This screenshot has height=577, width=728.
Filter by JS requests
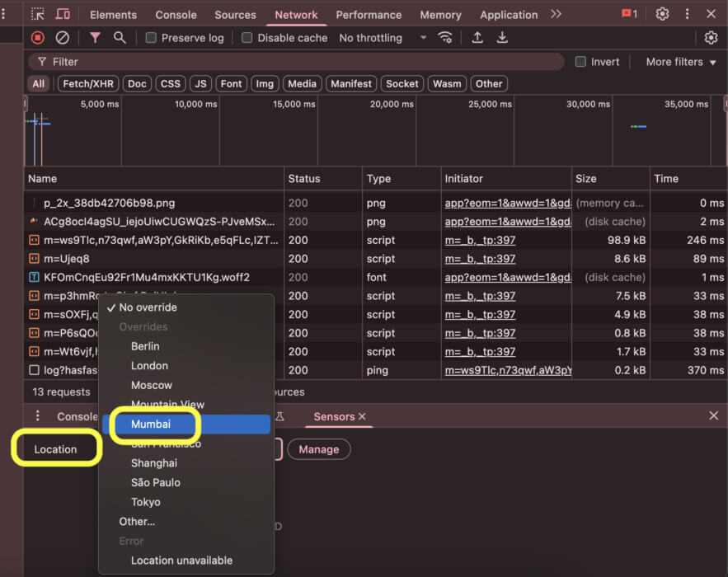(200, 83)
